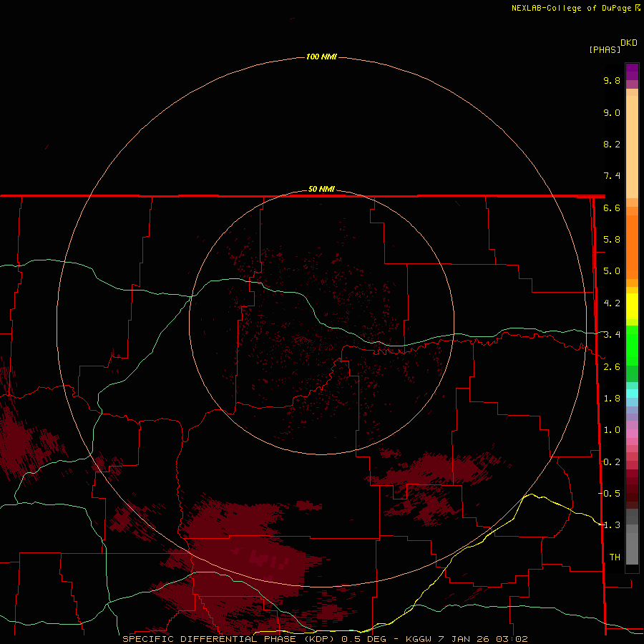Click the 5.0 legend value
Image resolution: width=644 pixels, height=644 pixels.
[x=612, y=271]
